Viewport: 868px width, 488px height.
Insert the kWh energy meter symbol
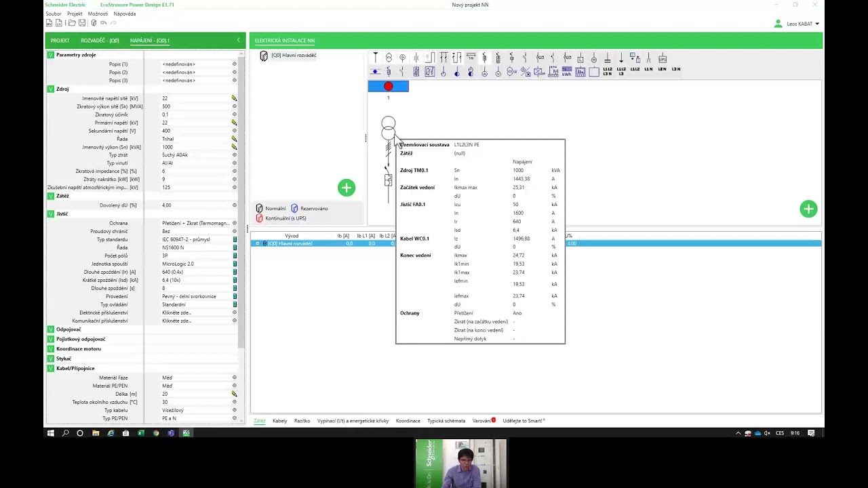tap(567, 71)
